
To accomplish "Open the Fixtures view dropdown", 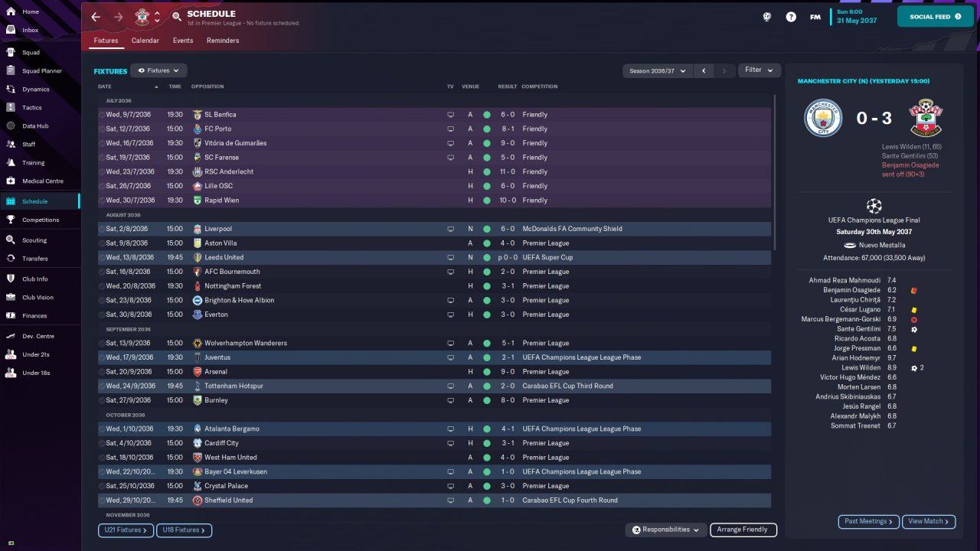I will 158,70.
